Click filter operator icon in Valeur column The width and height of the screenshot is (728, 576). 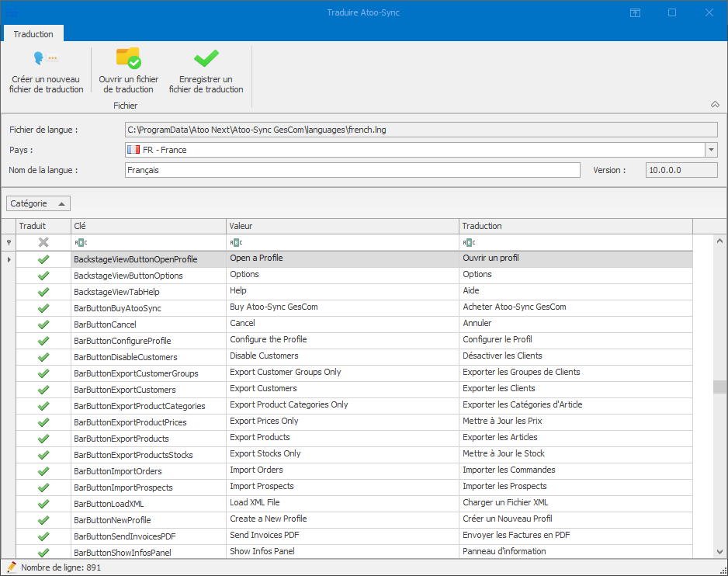(x=237, y=242)
